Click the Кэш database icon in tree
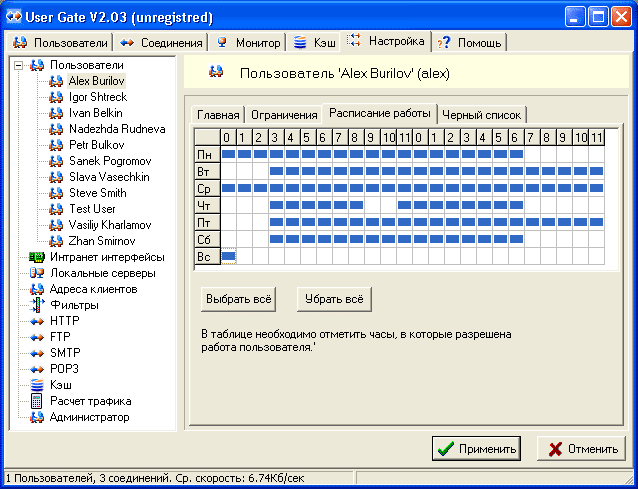 pyautogui.click(x=37, y=385)
